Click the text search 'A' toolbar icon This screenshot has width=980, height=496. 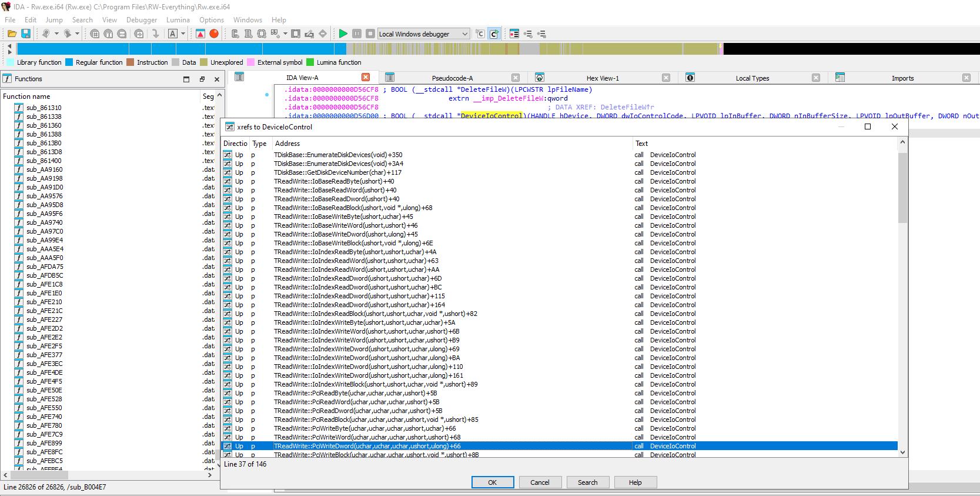[x=173, y=34]
